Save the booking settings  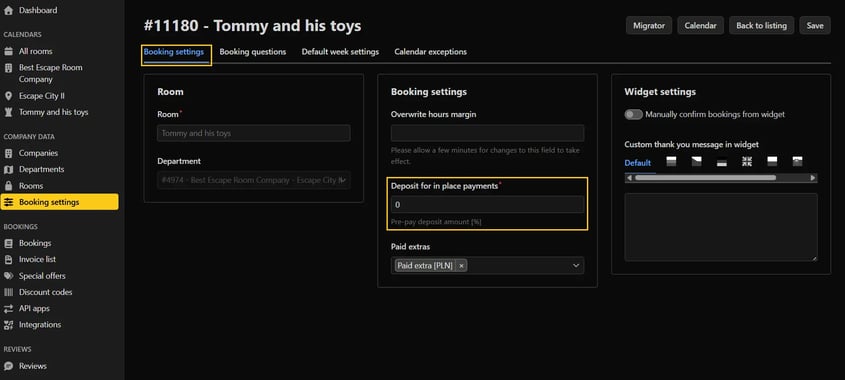pos(815,25)
